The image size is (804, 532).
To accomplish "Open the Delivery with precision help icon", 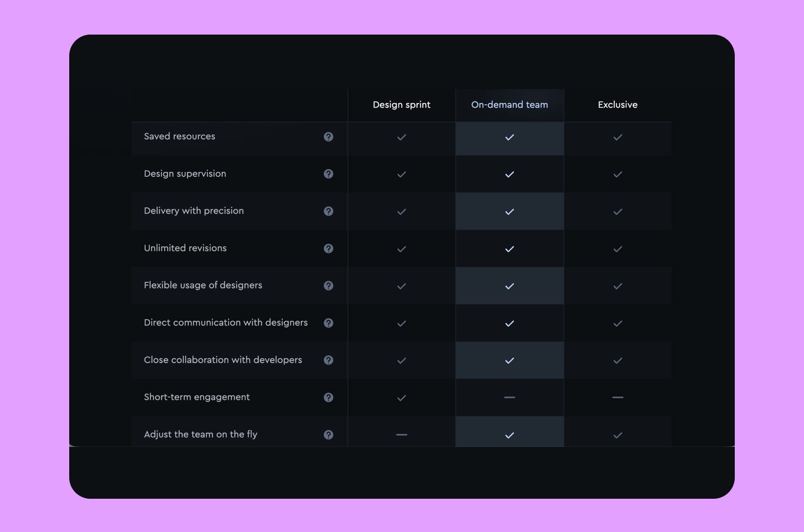I will [x=328, y=211].
